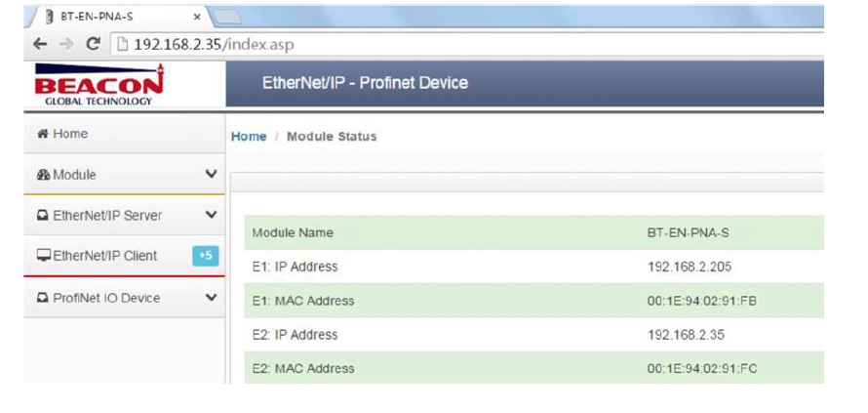Click the EtherNet/IP Server icon
Viewport: 868px width, 413px height.
point(43,215)
